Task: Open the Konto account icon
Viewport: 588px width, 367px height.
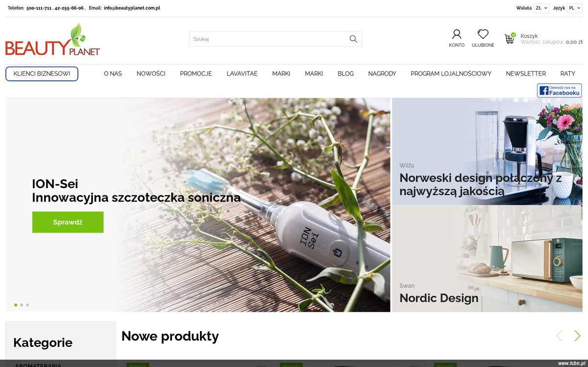Action: coord(457,34)
